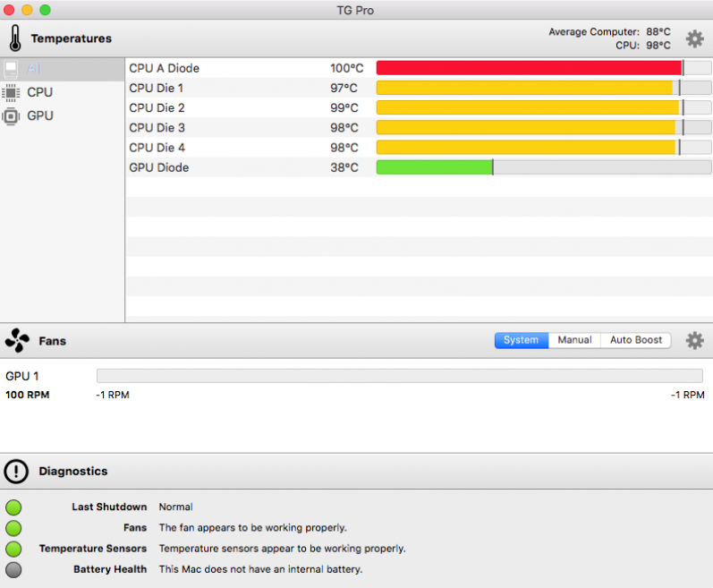The height and width of the screenshot is (588, 713).
Task: Minimize the TG Pro window
Action: [x=27, y=10]
